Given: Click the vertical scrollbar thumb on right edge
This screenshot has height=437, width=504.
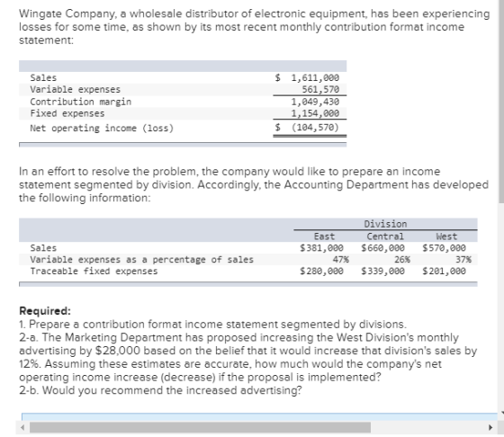Looking at the screenshot, I should [x=501, y=101].
